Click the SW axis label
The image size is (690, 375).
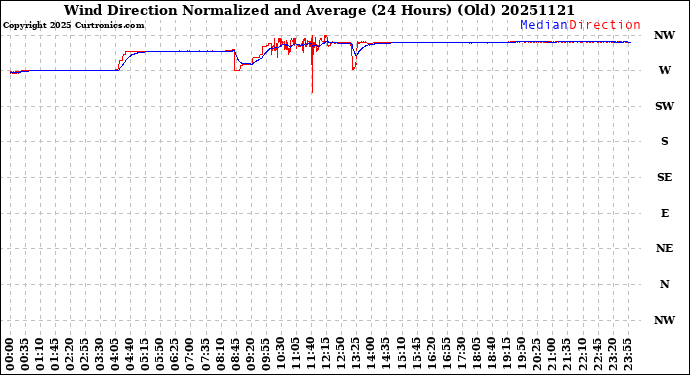click(x=664, y=106)
